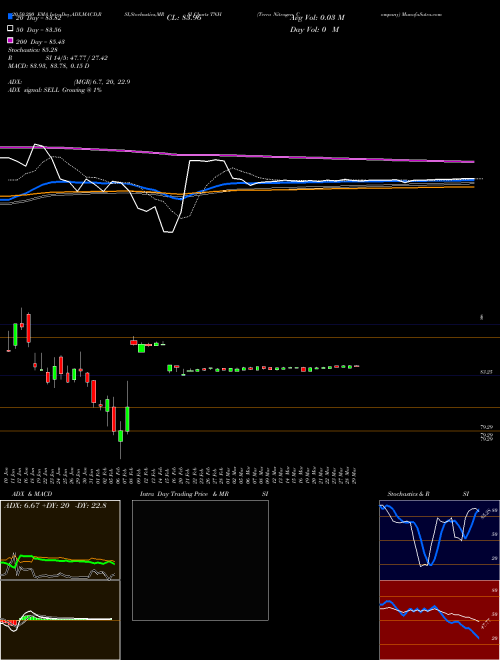The image size is (500, 660).
Task: Click the magenta 200-day moving average line
Action: click(237, 155)
